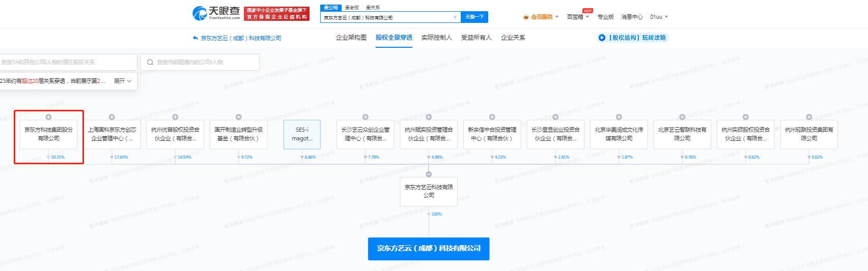Open the 百宝箱 dropdown menu
This screenshot has width=868, height=271.
click(578, 17)
